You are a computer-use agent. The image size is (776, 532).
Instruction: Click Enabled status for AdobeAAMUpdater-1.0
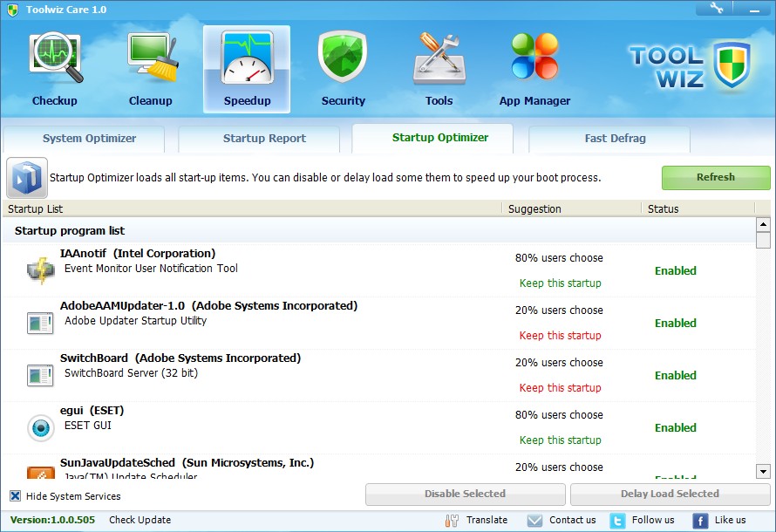(x=676, y=324)
